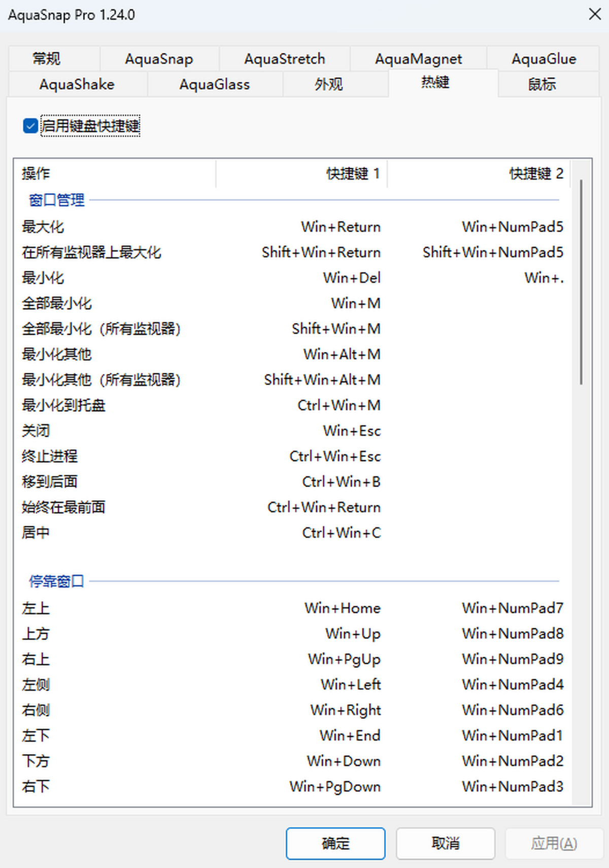Click the 快捷键 2 column header
The height and width of the screenshot is (868, 609).
pyautogui.click(x=479, y=174)
